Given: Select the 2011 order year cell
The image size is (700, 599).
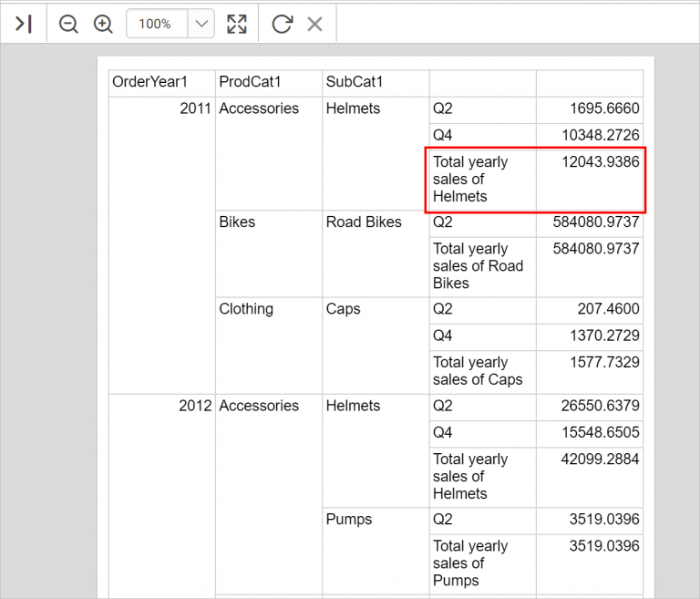Looking at the screenshot, I should point(162,245).
